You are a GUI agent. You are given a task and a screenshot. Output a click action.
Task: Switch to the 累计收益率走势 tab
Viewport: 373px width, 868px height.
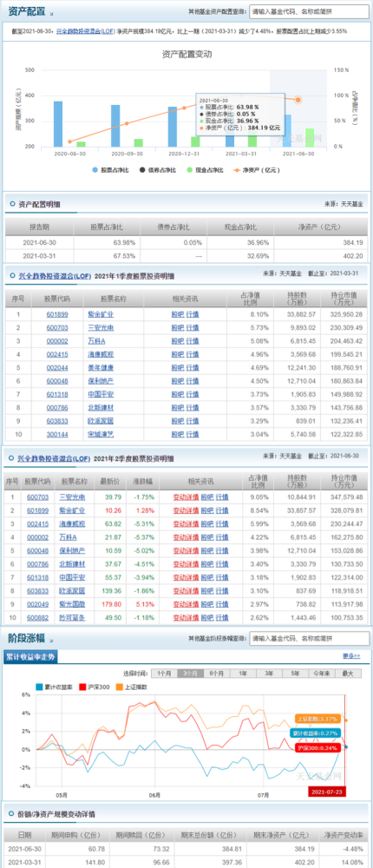coord(31,656)
